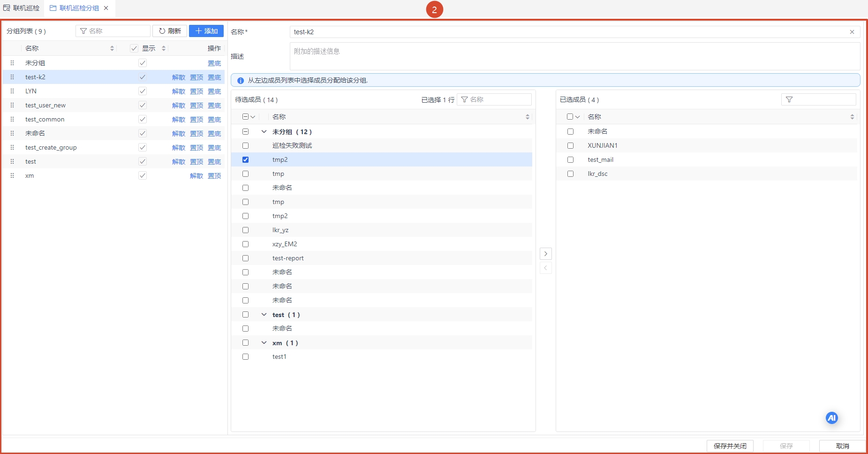Select the test1 member under xm

pyautogui.click(x=382, y=356)
